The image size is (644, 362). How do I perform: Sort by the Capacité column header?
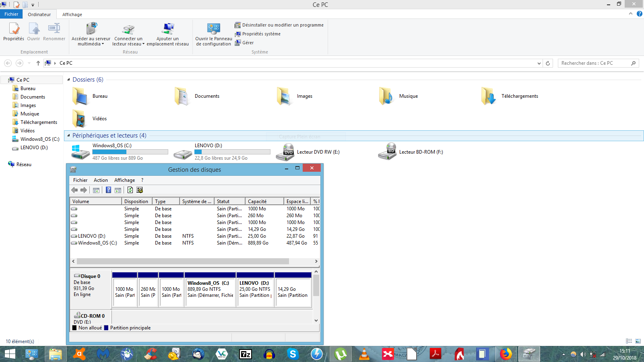coord(264,201)
